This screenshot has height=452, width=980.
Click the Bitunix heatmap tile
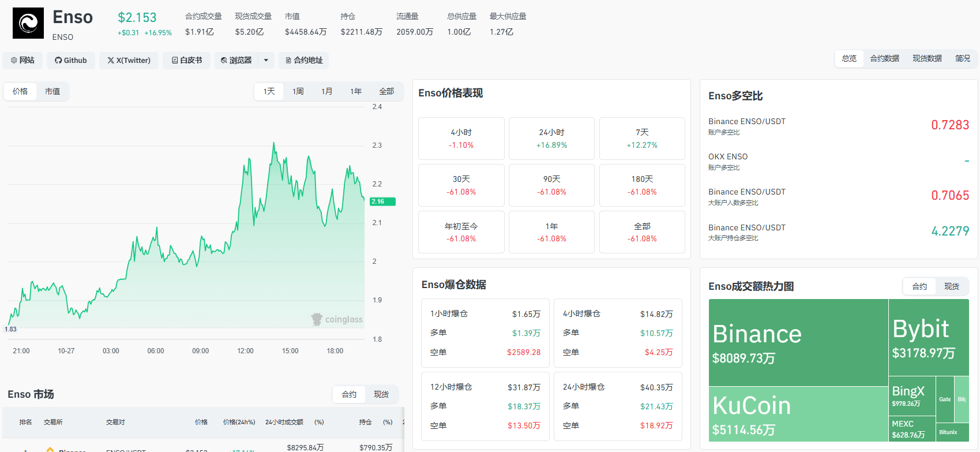952,432
